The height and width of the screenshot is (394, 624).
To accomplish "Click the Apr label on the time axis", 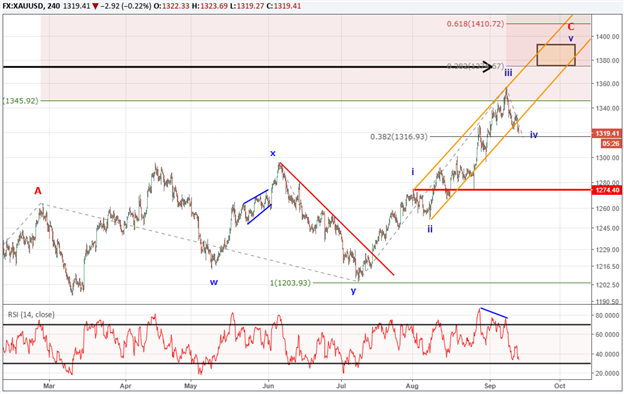I will tap(125, 386).
